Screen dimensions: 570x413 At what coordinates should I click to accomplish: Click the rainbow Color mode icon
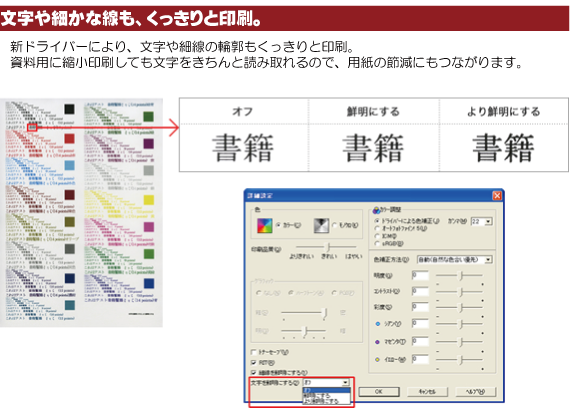(264, 226)
